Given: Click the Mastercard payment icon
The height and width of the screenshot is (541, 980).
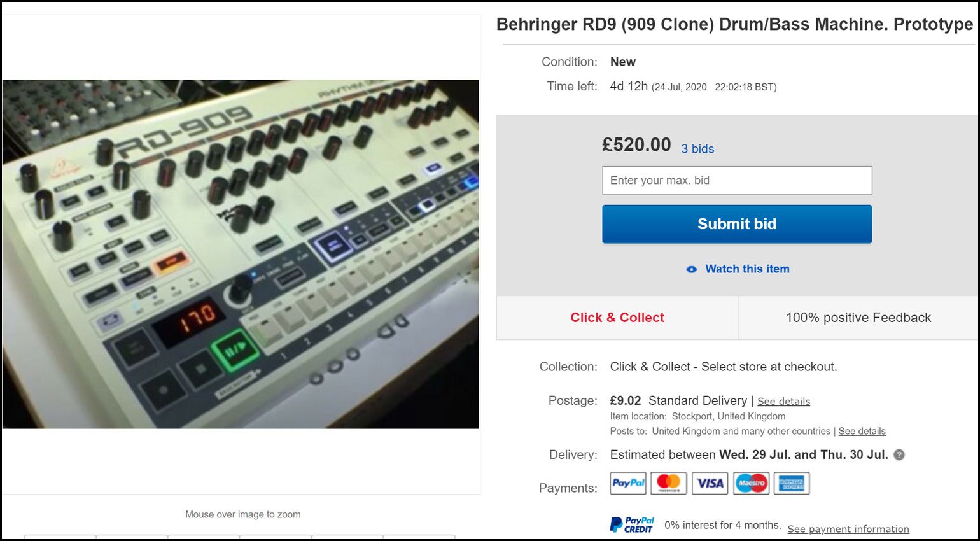Looking at the screenshot, I should tap(669, 483).
